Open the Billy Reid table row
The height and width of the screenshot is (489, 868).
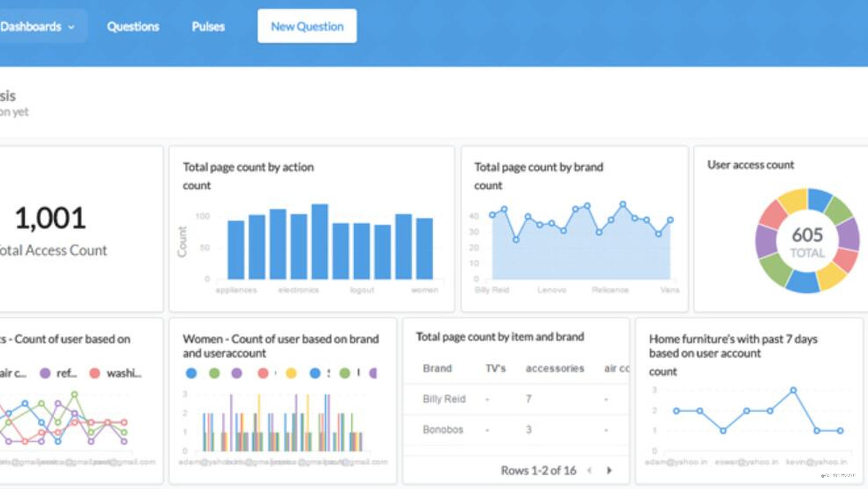click(x=516, y=399)
